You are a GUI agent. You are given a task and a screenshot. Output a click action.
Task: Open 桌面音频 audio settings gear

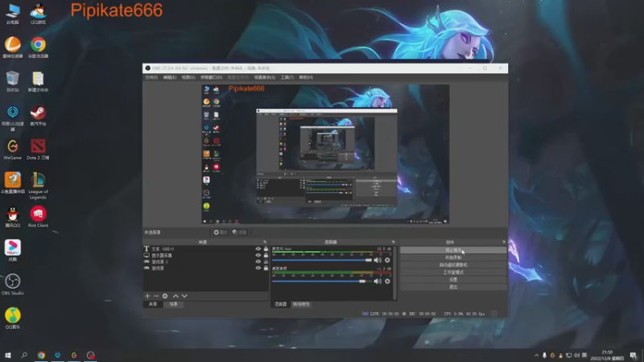point(387,281)
